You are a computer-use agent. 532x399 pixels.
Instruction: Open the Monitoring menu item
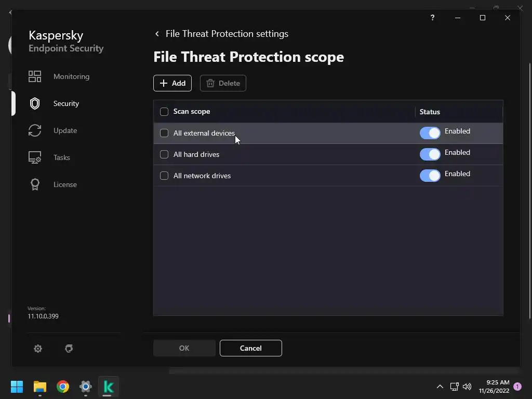click(71, 76)
